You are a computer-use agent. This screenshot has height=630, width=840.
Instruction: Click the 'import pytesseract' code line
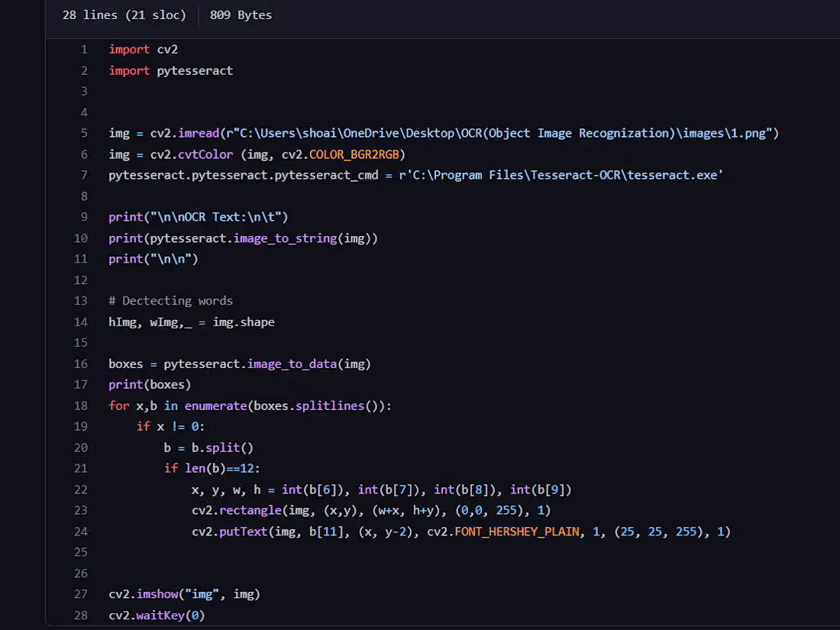171,71
